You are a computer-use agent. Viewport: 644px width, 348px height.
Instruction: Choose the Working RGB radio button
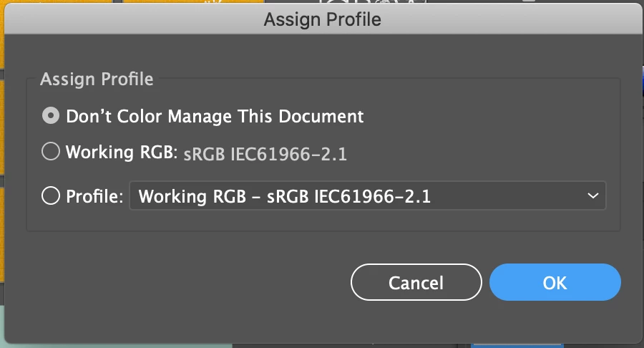(51, 151)
